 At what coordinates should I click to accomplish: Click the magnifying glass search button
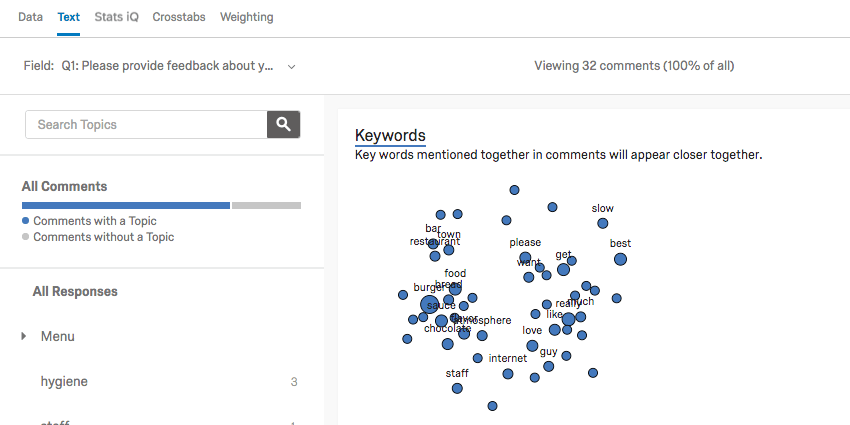(x=284, y=124)
